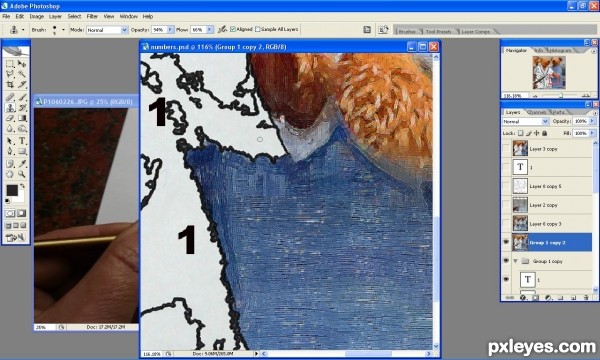Open the tool preset picker arrow
The image size is (600, 360).
tap(23, 29)
